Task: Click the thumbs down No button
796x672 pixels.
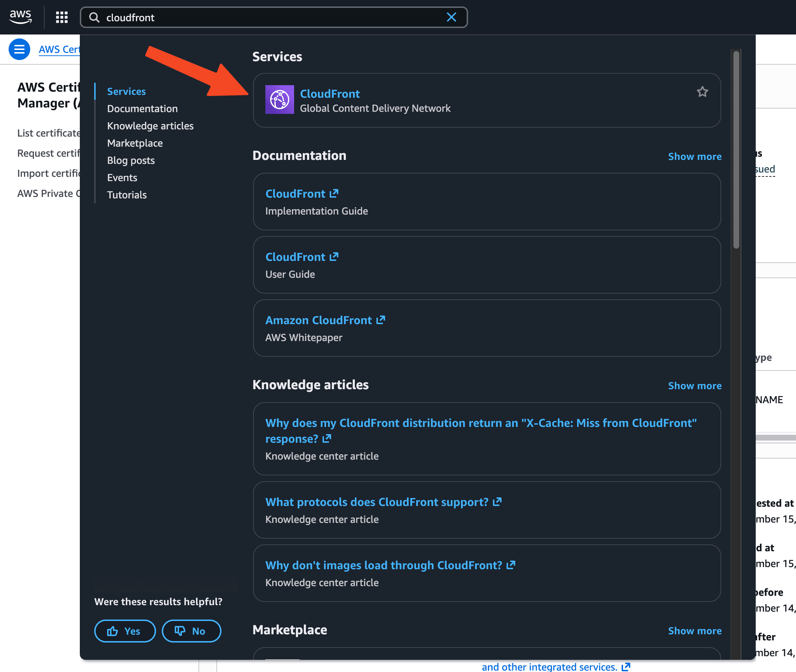Action: coord(191,631)
